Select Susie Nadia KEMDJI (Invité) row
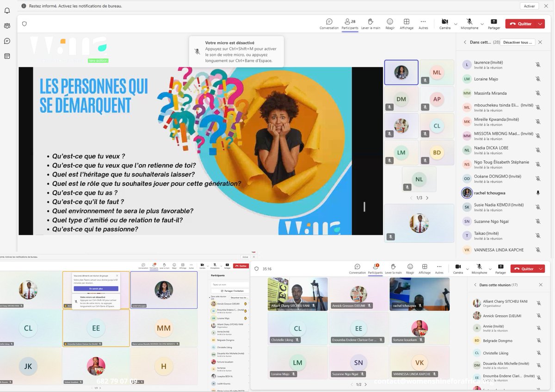Screen dimensions: 555x392 (x=502, y=207)
